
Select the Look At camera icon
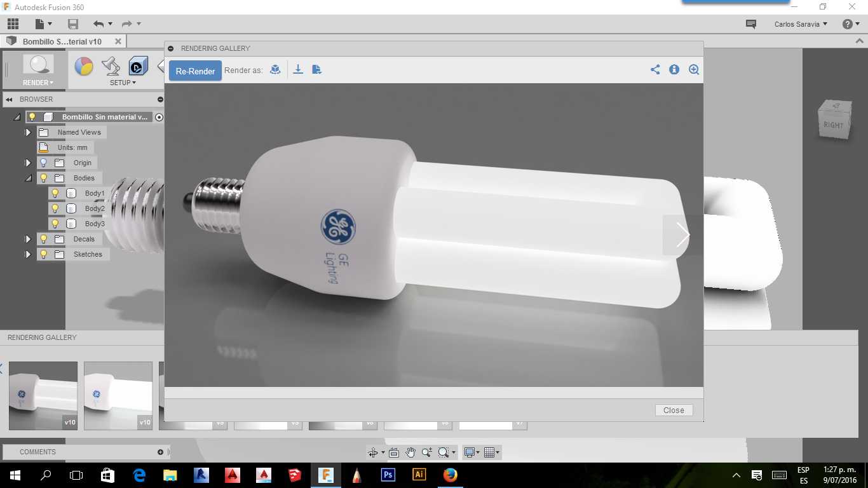[x=394, y=452]
